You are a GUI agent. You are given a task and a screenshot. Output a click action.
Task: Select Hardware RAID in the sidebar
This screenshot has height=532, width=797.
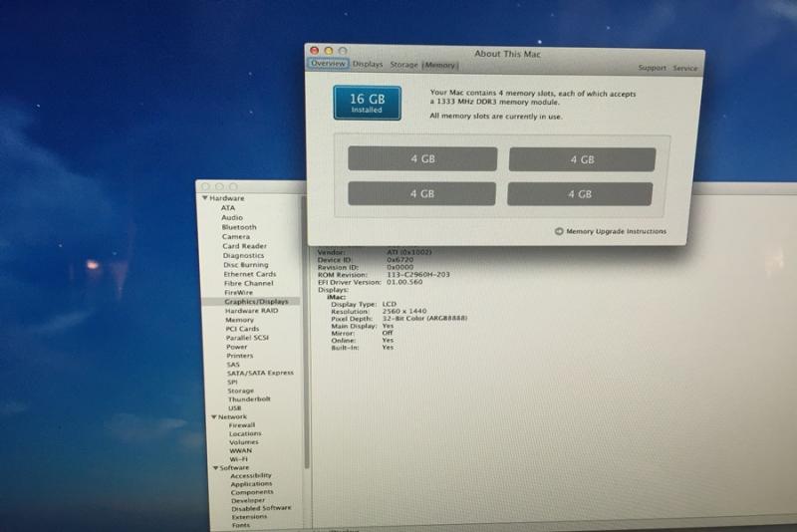pos(252,311)
